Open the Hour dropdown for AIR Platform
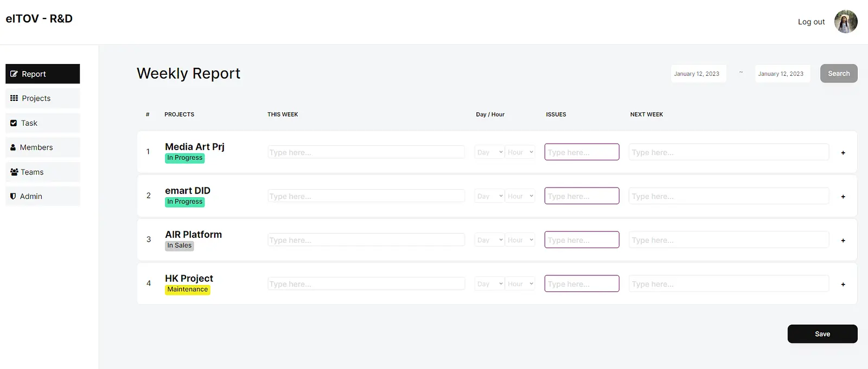 click(x=520, y=240)
